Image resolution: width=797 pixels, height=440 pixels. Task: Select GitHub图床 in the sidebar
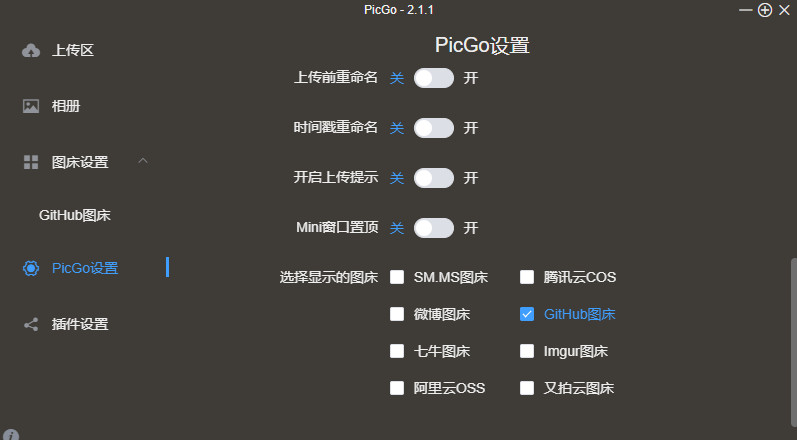(74, 215)
